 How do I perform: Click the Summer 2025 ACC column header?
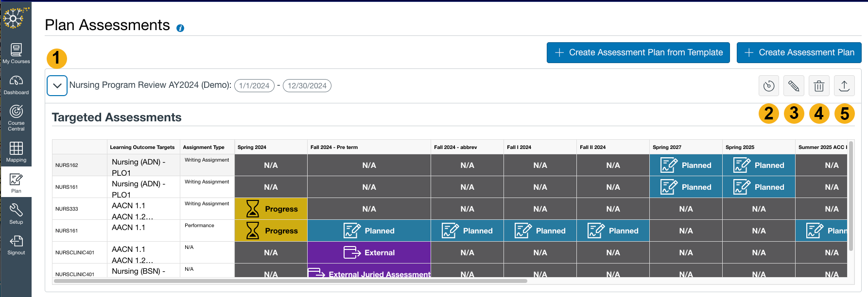pyautogui.click(x=822, y=147)
